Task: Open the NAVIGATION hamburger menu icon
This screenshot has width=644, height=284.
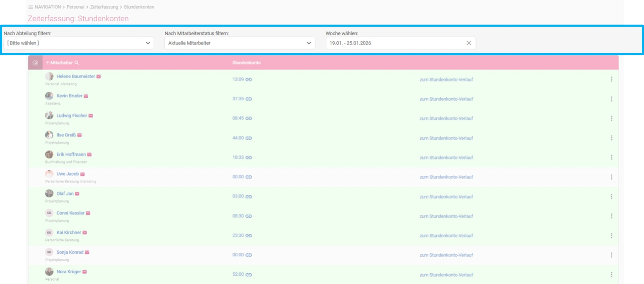Action: point(31,7)
